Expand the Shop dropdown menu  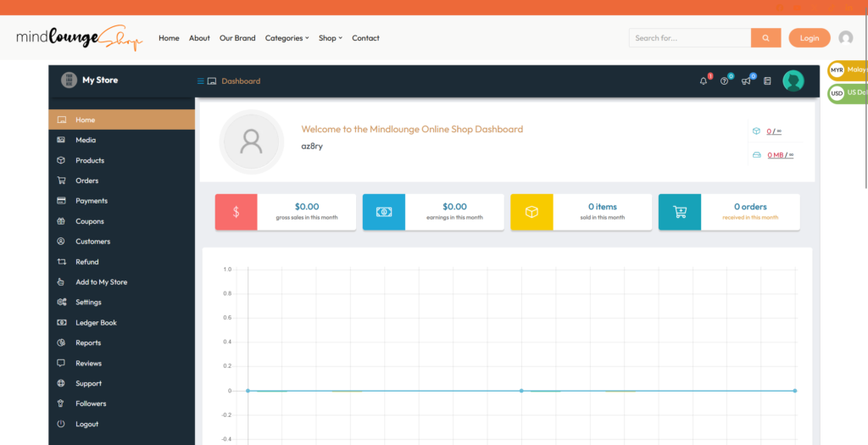pos(330,38)
